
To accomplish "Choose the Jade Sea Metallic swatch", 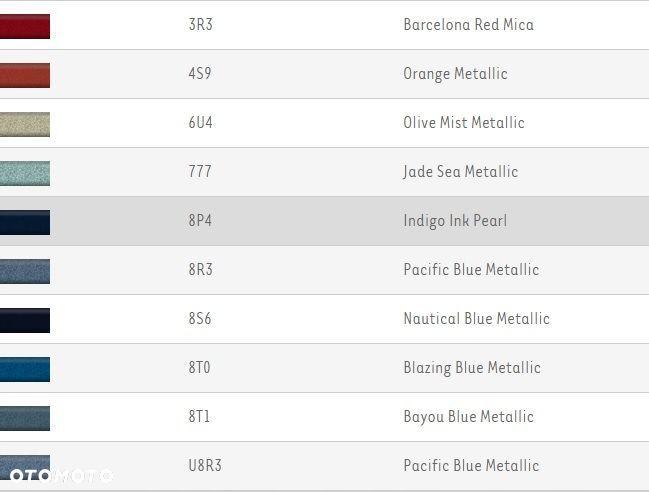I will click(x=25, y=173).
